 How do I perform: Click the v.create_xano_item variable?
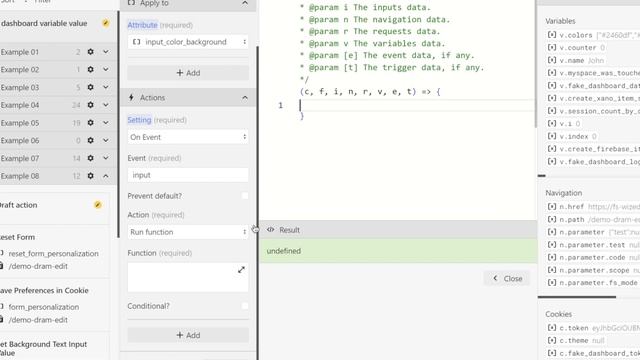click(599, 98)
